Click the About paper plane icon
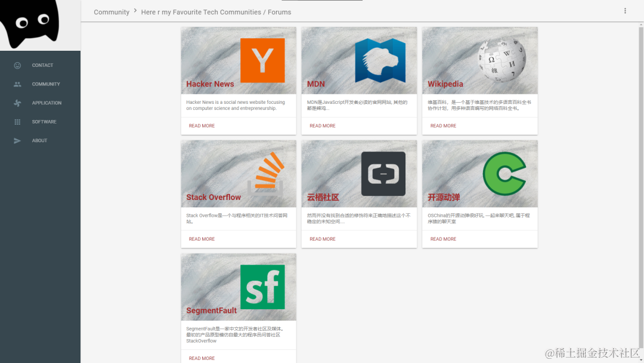The width and height of the screenshot is (644, 363). 17,140
